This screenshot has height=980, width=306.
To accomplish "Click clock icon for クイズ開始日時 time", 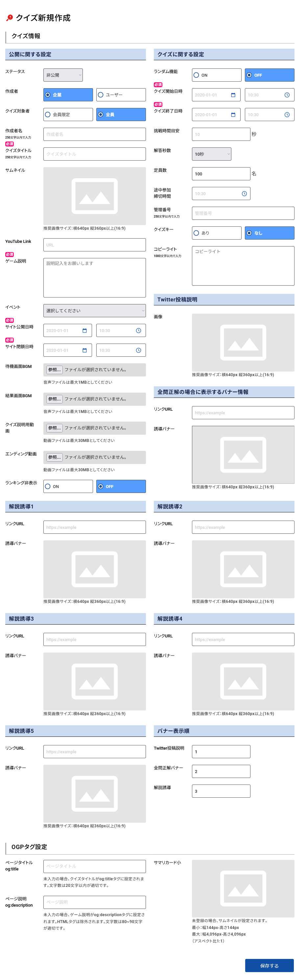I will click(x=287, y=95).
